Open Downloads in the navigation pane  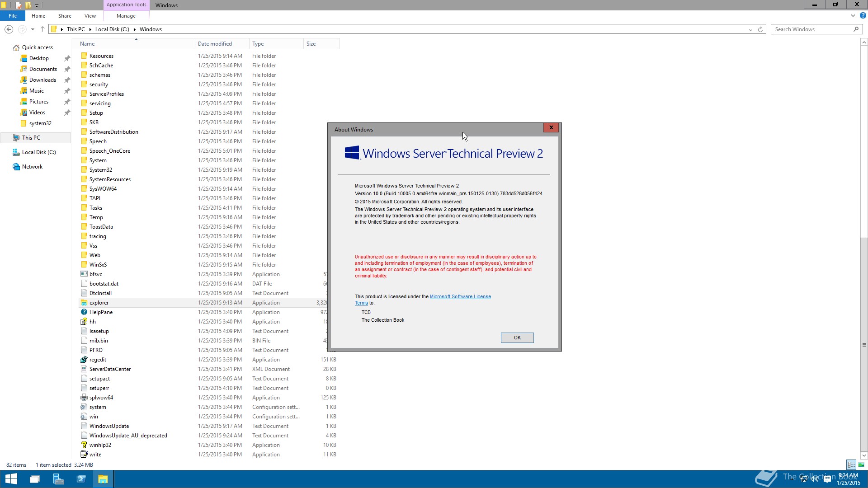[42, 80]
